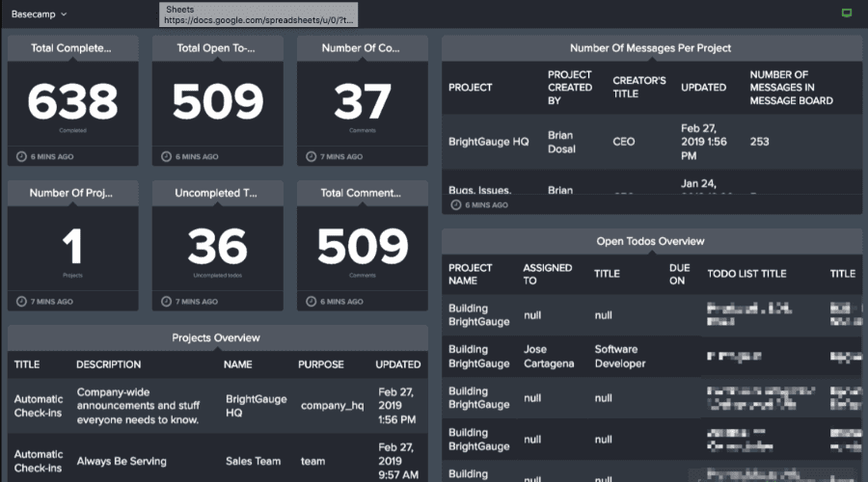Open the Number Of Proj... gauge header

click(x=72, y=193)
